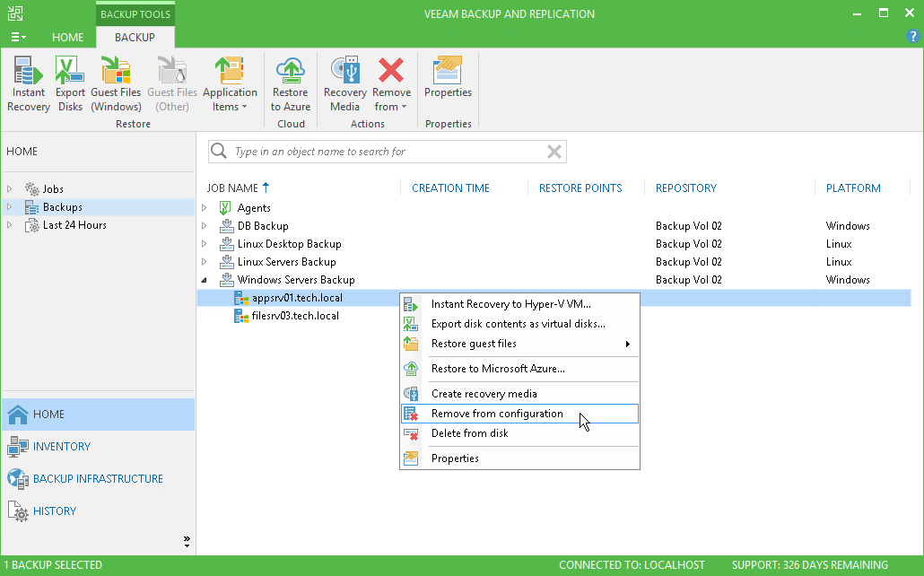Viewport: 924px width, 576px height.
Task: Select Last 24 Hours tree item
Action: (x=74, y=224)
